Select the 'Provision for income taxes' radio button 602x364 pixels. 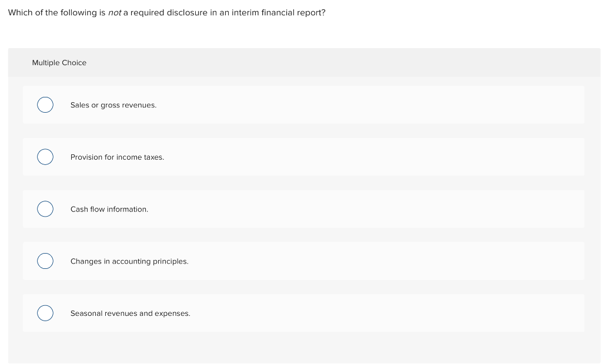[x=45, y=157]
